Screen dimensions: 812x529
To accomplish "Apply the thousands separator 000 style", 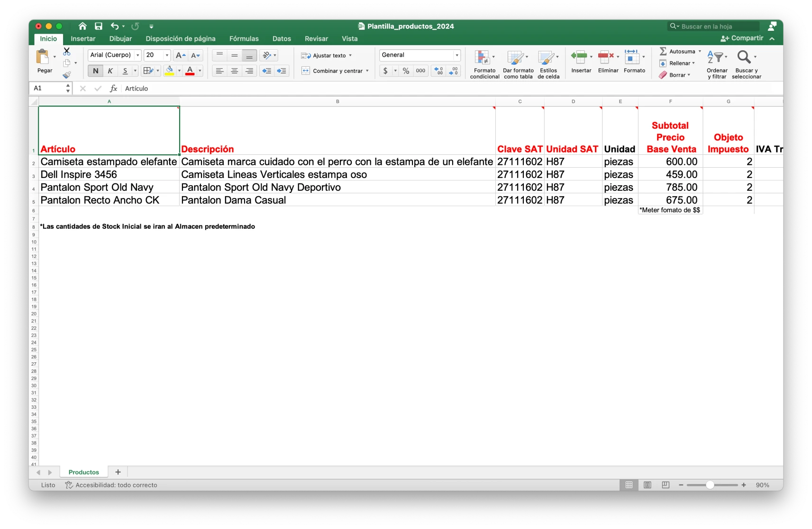I will [x=420, y=71].
